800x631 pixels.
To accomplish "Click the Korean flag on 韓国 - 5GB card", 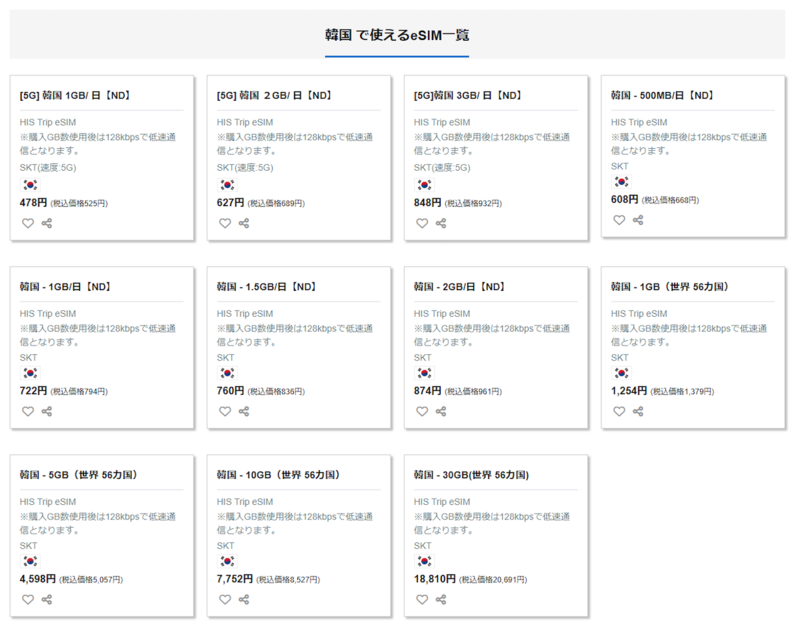I will (30, 561).
